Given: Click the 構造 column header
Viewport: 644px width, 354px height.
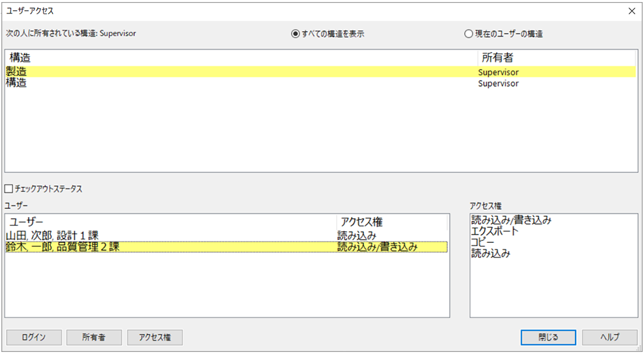Looking at the screenshot, I should coord(241,58).
